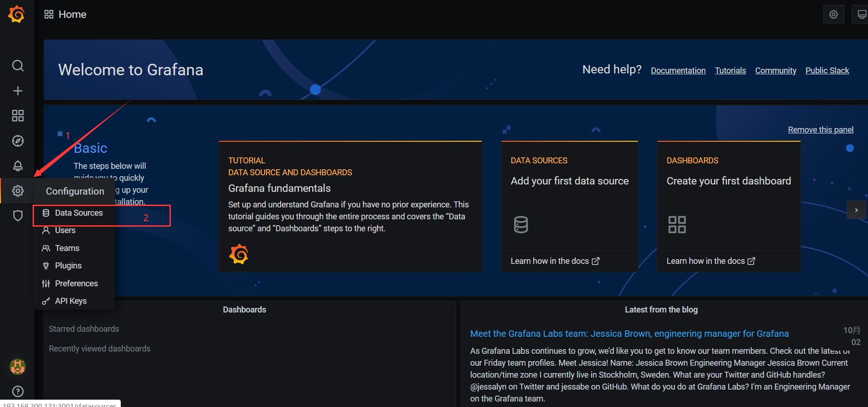Click Add your first data source card
This screenshot has height=407, width=868.
coord(569,181)
